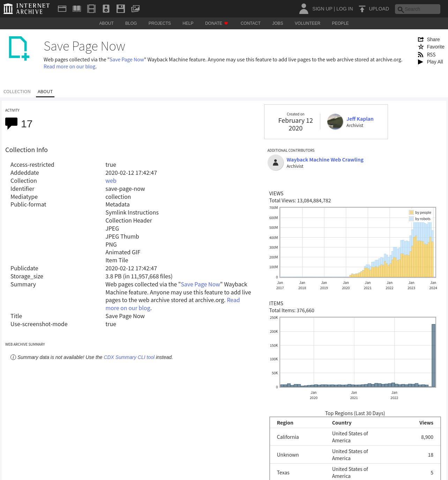Click the 8,900 views cell
Screen dimensions: 448x480
pos(427,437)
